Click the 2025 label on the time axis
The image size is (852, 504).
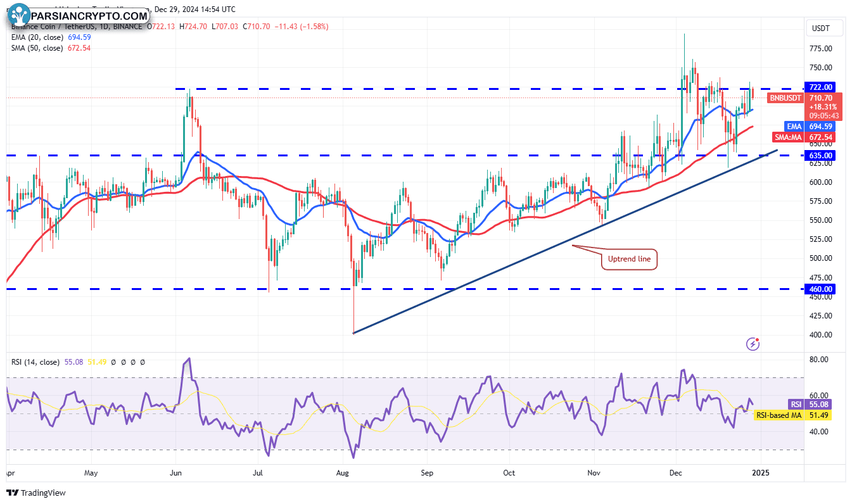pos(762,473)
